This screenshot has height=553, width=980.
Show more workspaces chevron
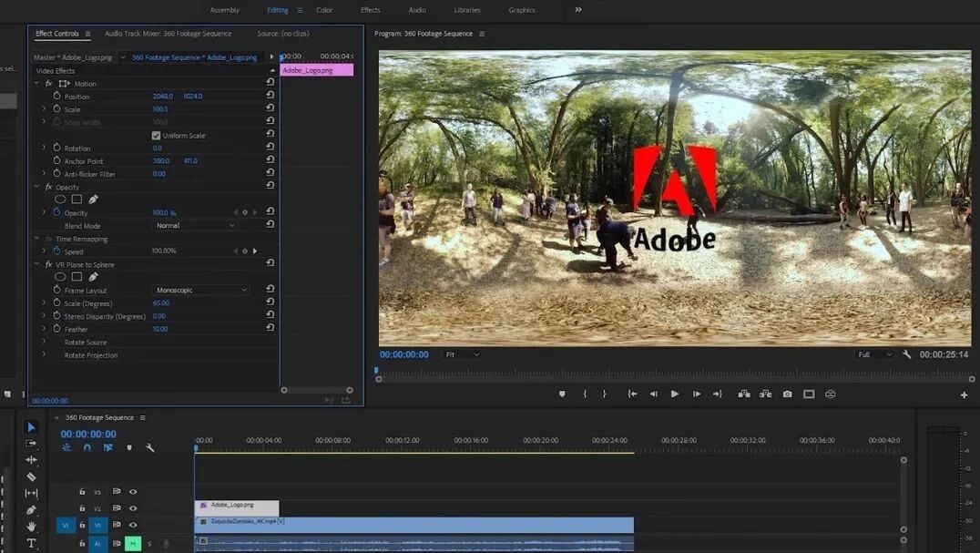tap(578, 9)
